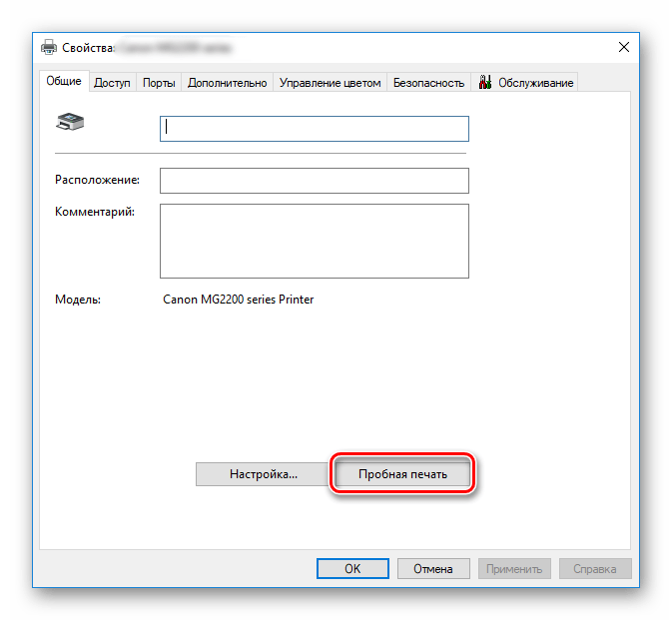Switch to the Общие tab
Screen dimensions: 672x620
tap(64, 81)
